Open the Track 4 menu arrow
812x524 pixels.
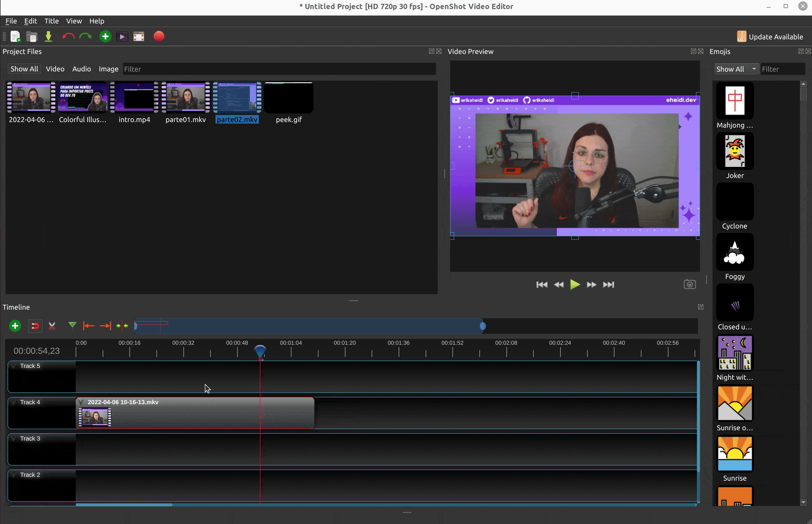click(14, 402)
